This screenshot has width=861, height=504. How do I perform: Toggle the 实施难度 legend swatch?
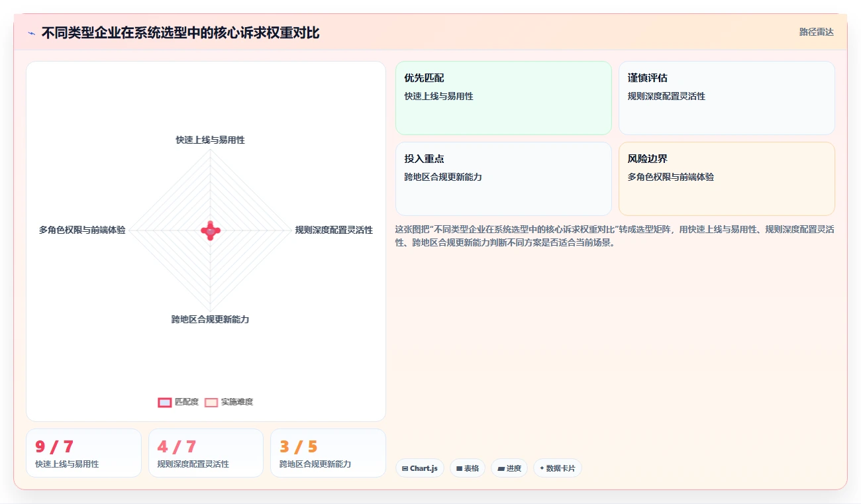211,402
